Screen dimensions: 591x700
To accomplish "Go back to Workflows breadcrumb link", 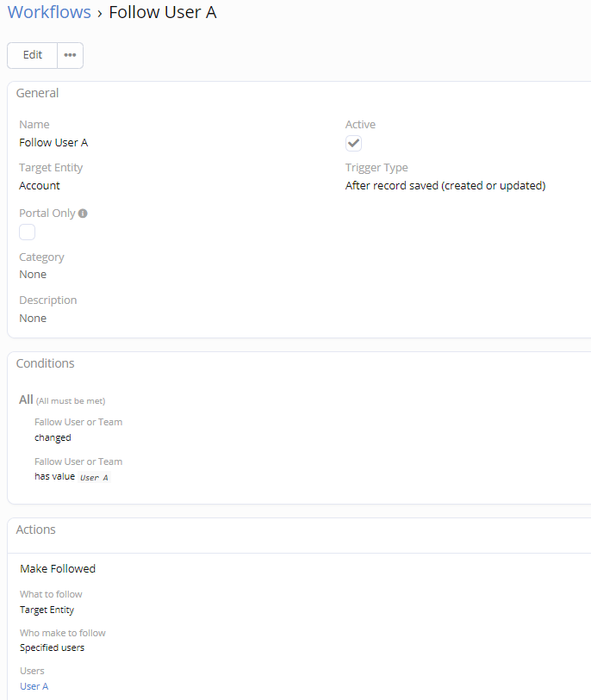I will point(49,13).
